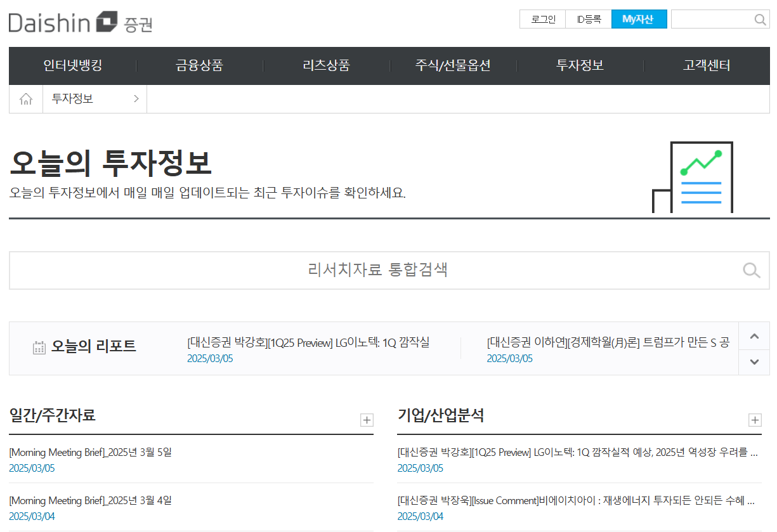
Task: Click the calendar icon next to 오늘의 리포트
Action: coord(39,346)
